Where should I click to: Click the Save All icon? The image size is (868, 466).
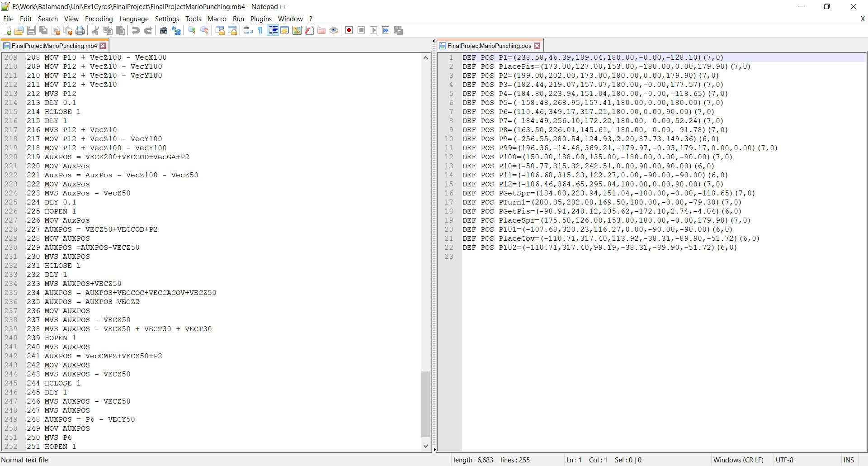tap(43, 30)
